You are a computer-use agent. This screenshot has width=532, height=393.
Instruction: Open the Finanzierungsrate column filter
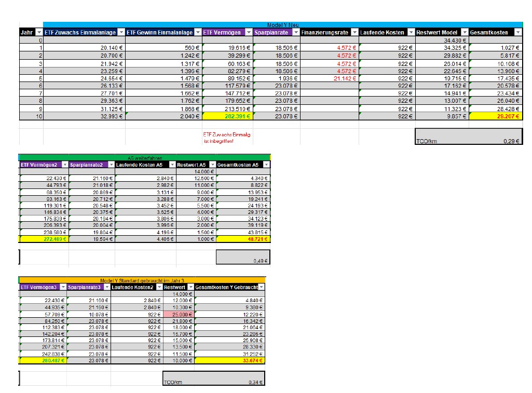click(x=354, y=33)
